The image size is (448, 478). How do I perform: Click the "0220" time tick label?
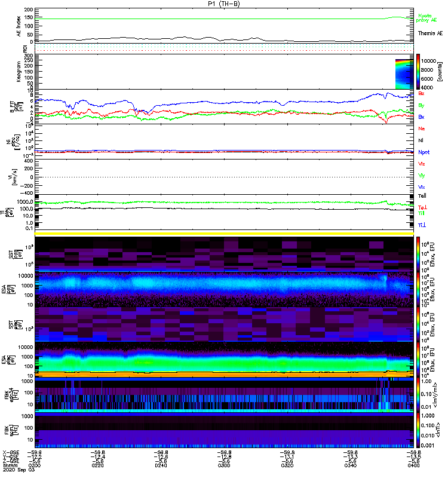click(x=97, y=465)
